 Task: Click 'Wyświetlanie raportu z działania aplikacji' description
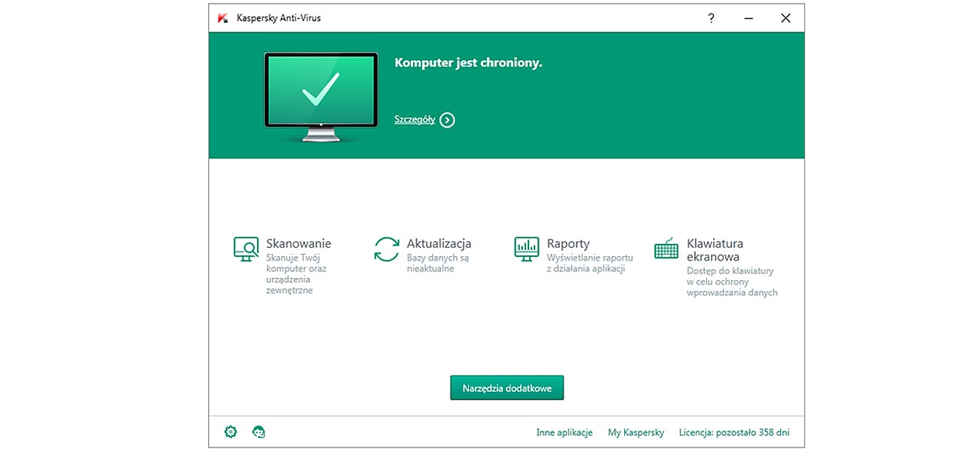coord(590,263)
